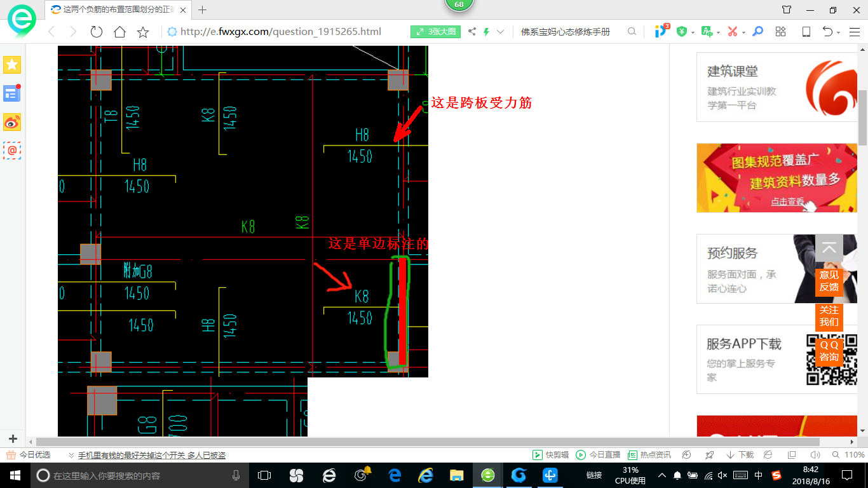Click 快剪辑 in status bar
Viewport: 868px width, 488px height.
[x=551, y=455]
